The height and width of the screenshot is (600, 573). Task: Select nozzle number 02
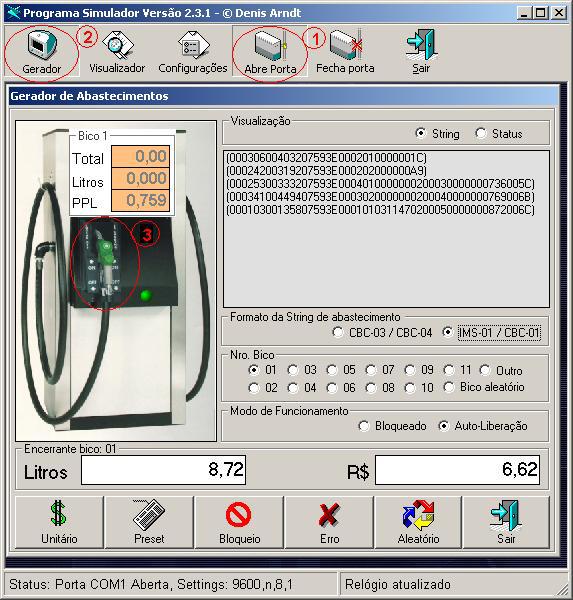262,388
